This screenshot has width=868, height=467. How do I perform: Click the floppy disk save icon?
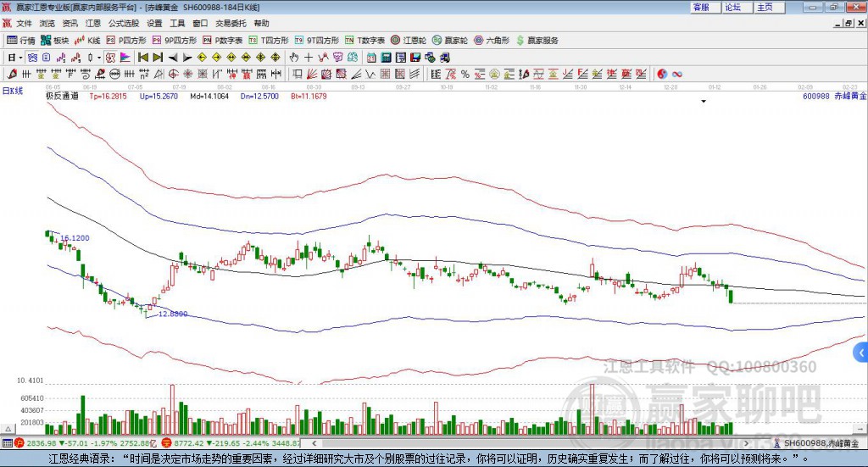point(415,58)
